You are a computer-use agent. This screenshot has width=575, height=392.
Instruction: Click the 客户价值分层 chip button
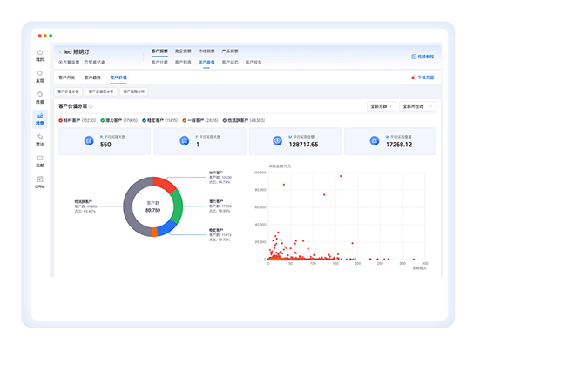pos(68,91)
